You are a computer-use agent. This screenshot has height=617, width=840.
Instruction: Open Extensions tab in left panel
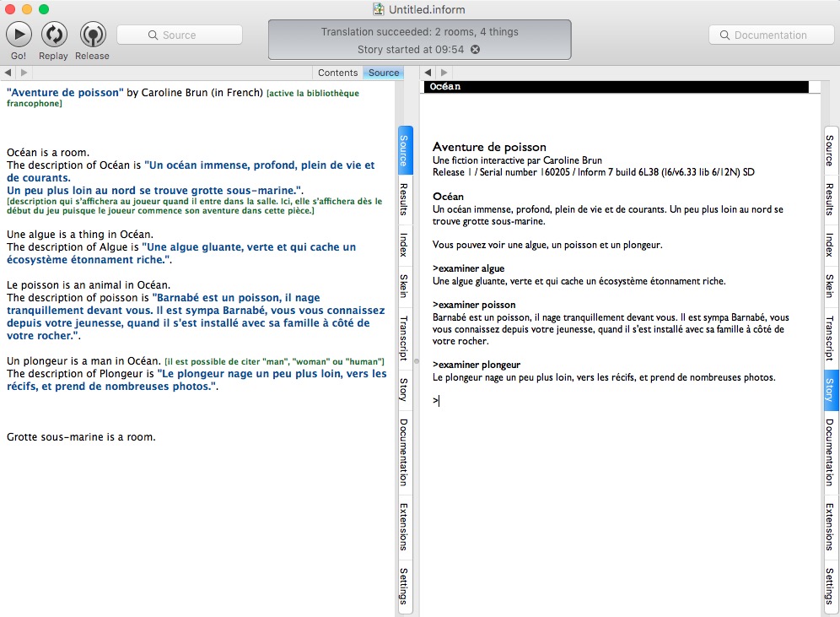tap(405, 526)
